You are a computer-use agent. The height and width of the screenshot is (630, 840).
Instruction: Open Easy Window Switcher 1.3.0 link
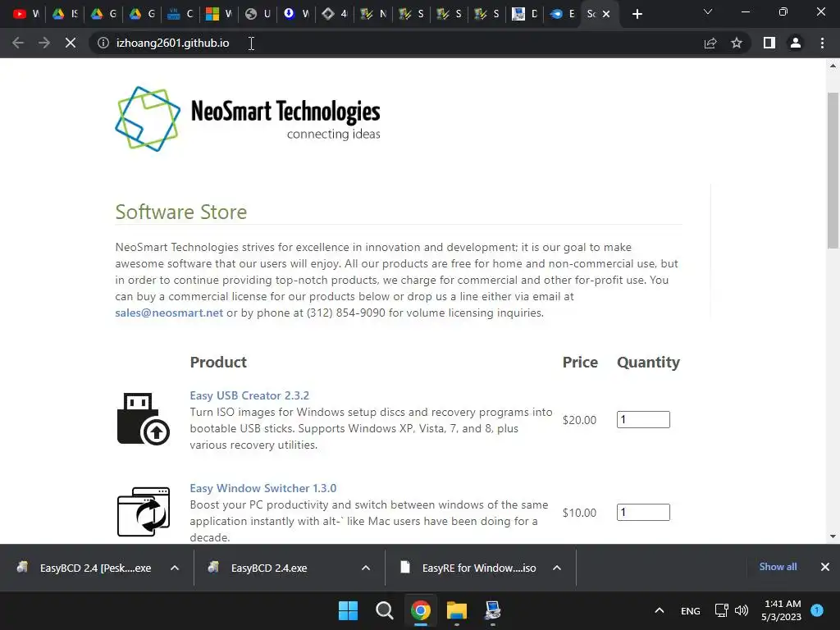(x=263, y=488)
